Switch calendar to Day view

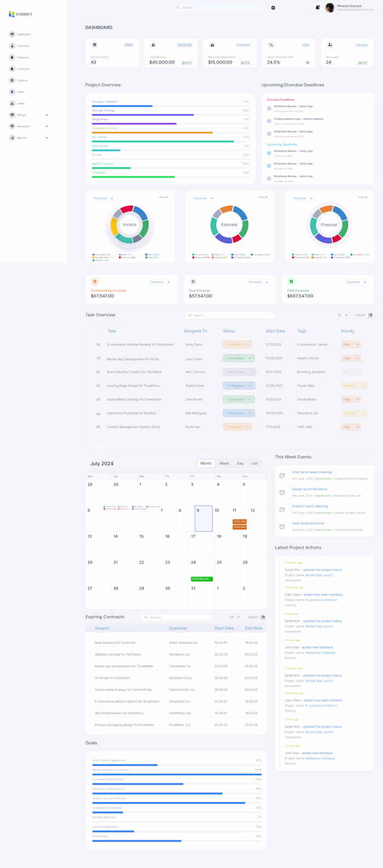click(240, 463)
